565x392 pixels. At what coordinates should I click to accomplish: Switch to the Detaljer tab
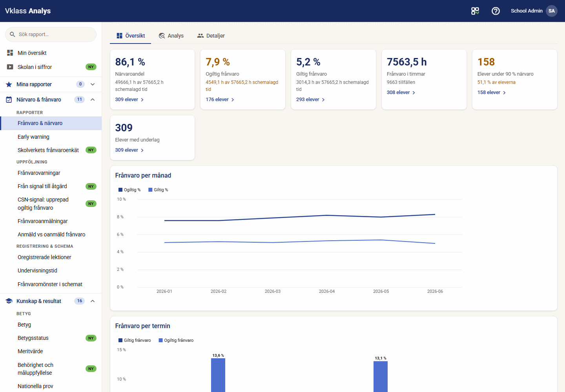point(211,36)
